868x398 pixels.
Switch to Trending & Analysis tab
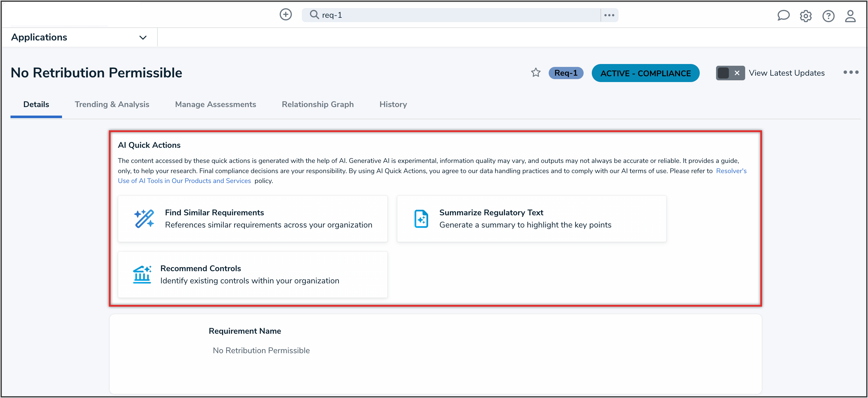(x=112, y=104)
